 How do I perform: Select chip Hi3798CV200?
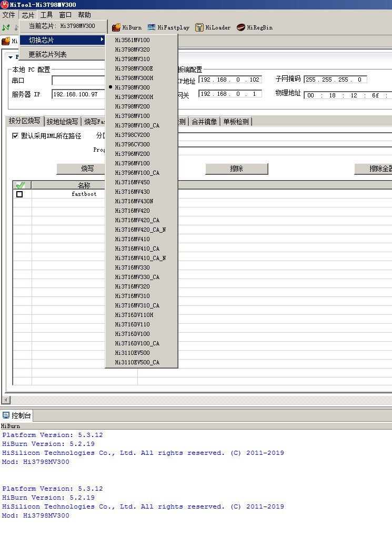click(x=142, y=135)
